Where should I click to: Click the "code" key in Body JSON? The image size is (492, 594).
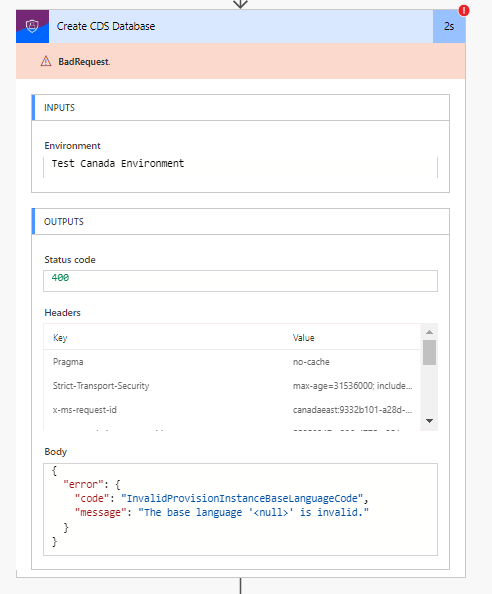pos(92,499)
